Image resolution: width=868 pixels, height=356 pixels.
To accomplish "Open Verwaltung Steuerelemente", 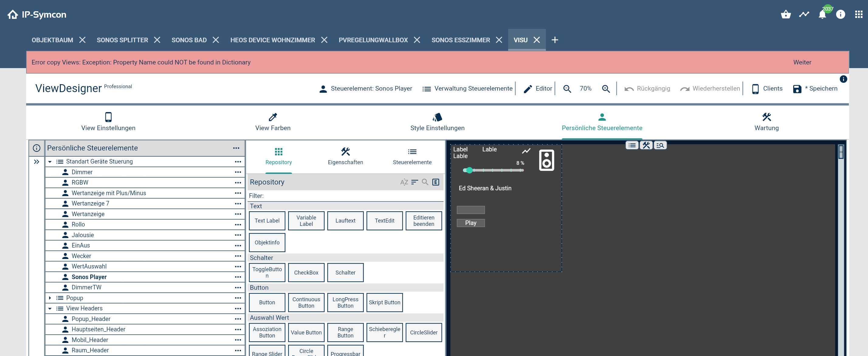I will pos(467,89).
